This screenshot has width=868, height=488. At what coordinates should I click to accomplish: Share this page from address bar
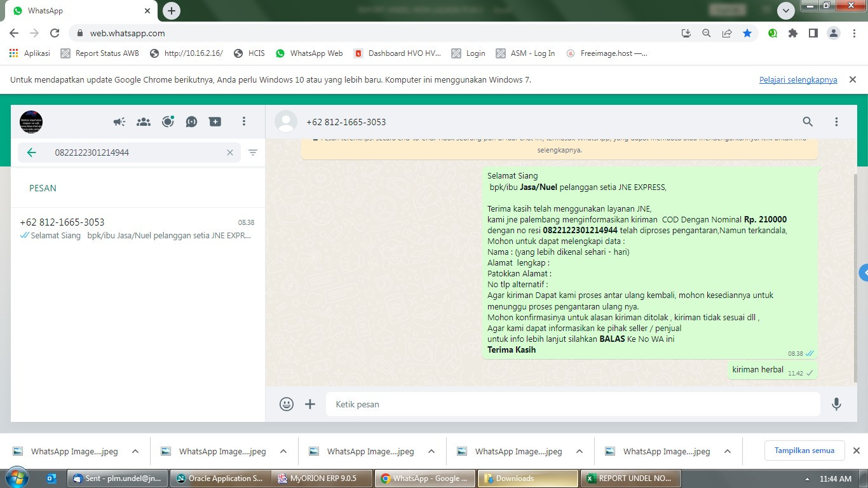(727, 33)
